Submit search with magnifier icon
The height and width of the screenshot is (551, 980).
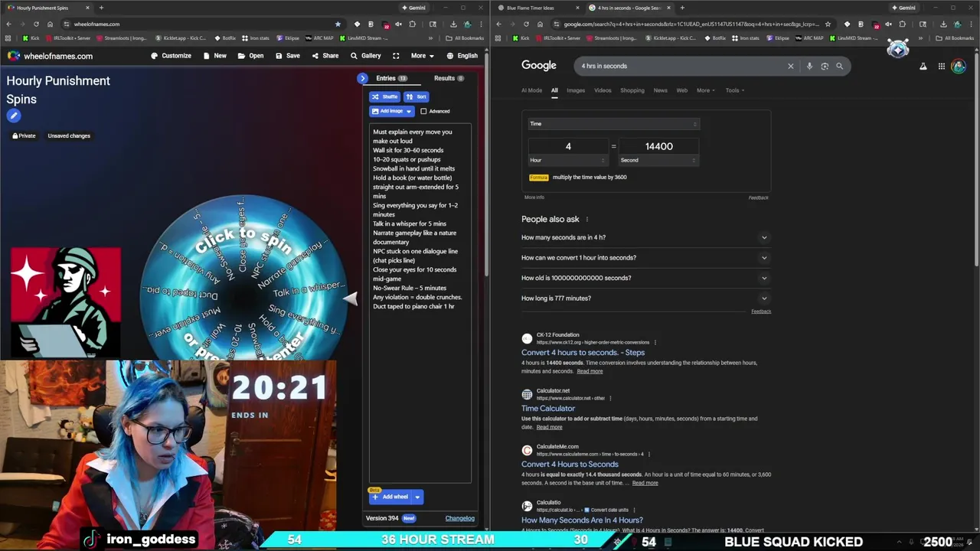click(x=839, y=66)
